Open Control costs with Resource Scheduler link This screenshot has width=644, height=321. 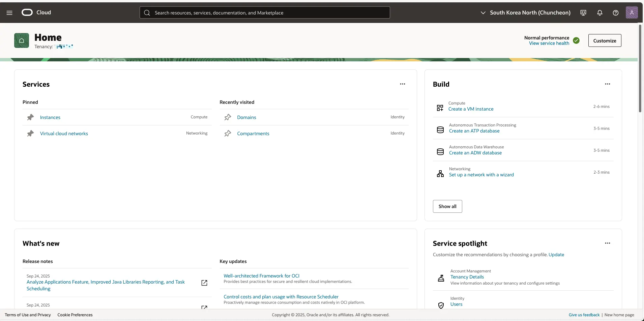(x=281, y=297)
